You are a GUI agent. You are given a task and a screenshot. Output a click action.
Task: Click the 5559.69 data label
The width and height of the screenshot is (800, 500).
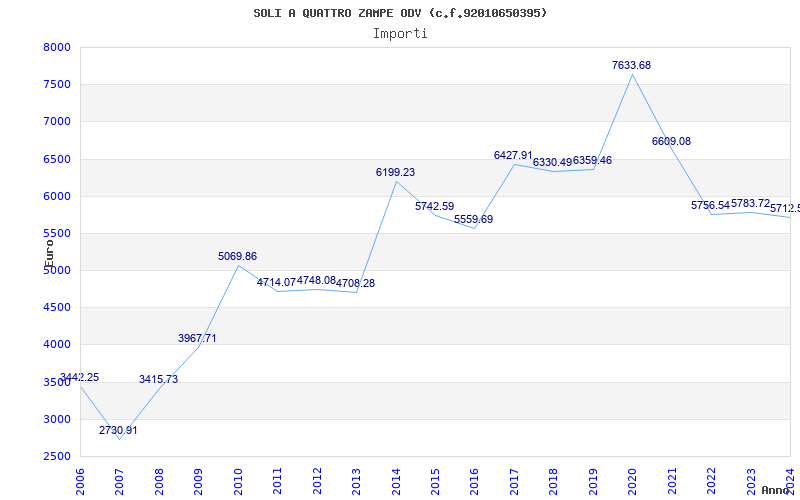[473, 219]
